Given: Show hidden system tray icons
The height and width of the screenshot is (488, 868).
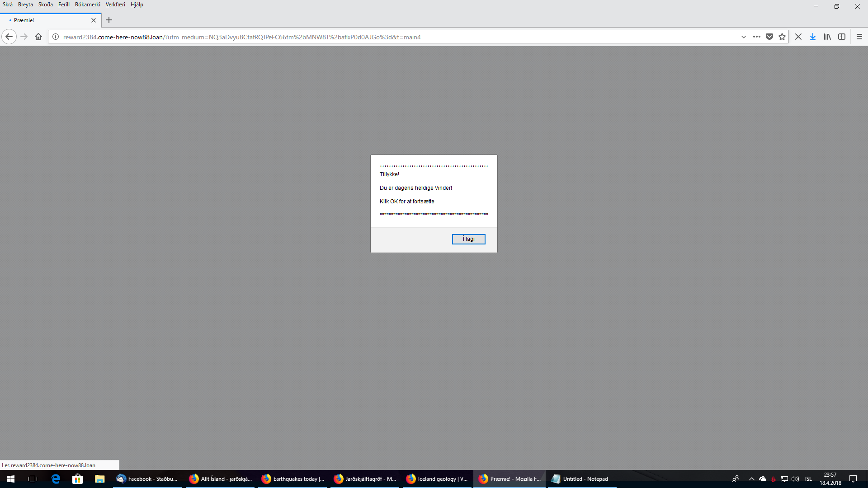Looking at the screenshot, I should (x=752, y=479).
